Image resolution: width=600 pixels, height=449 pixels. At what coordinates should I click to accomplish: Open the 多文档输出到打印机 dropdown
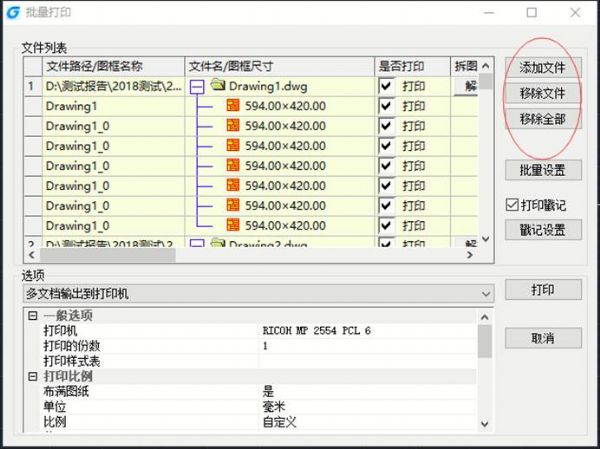(x=486, y=293)
